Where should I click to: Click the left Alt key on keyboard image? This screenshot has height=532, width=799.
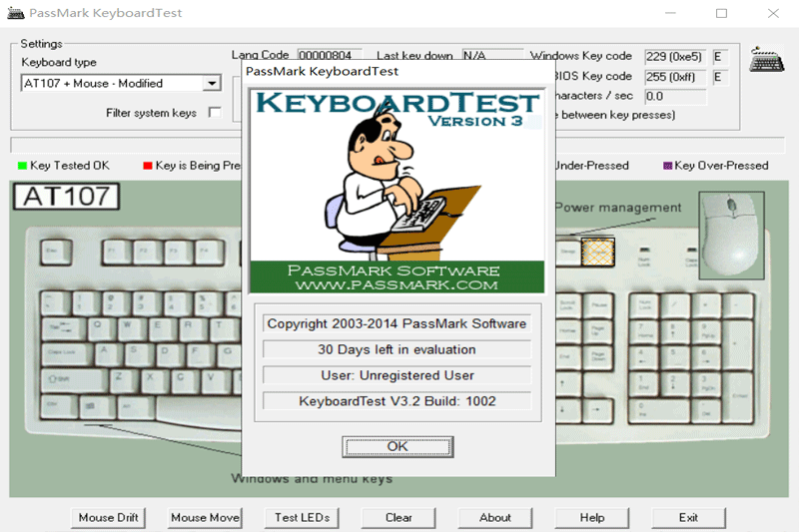click(x=136, y=407)
